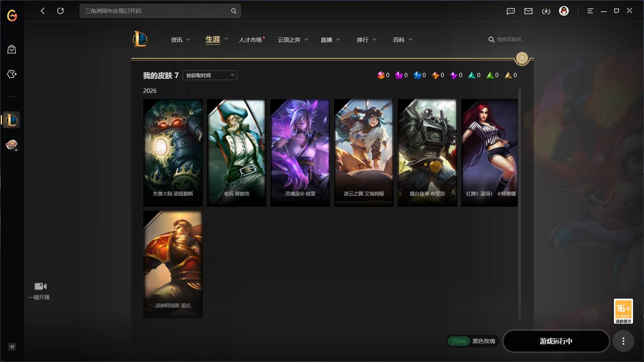Click the 游戏运行中 button
Viewport: 644px width, 362px height.
pyautogui.click(x=556, y=341)
